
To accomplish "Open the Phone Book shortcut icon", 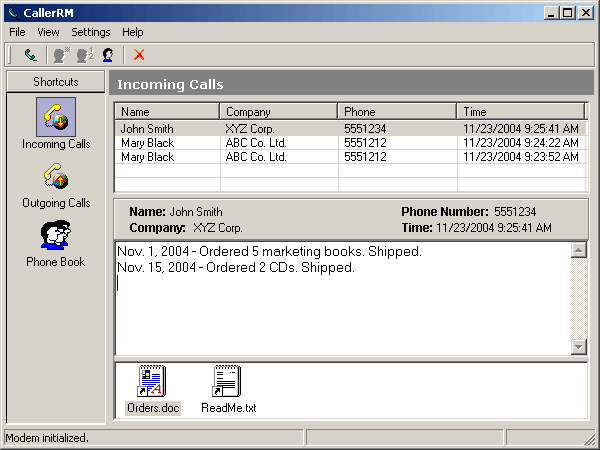I will [x=56, y=235].
